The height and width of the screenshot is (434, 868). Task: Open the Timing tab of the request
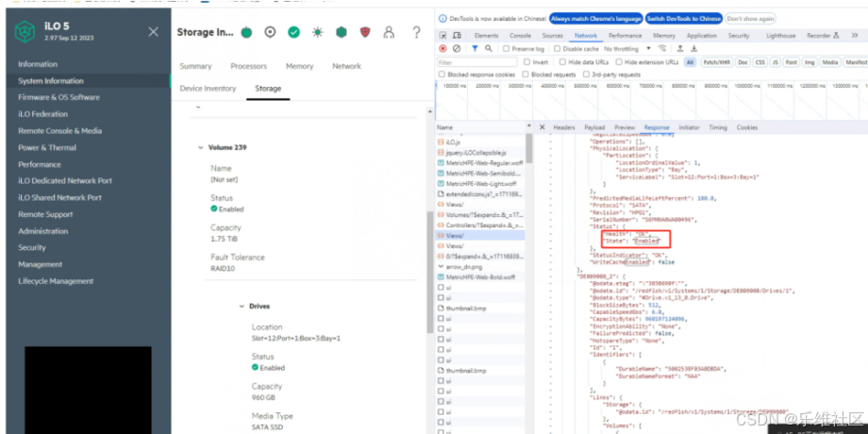point(717,127)
